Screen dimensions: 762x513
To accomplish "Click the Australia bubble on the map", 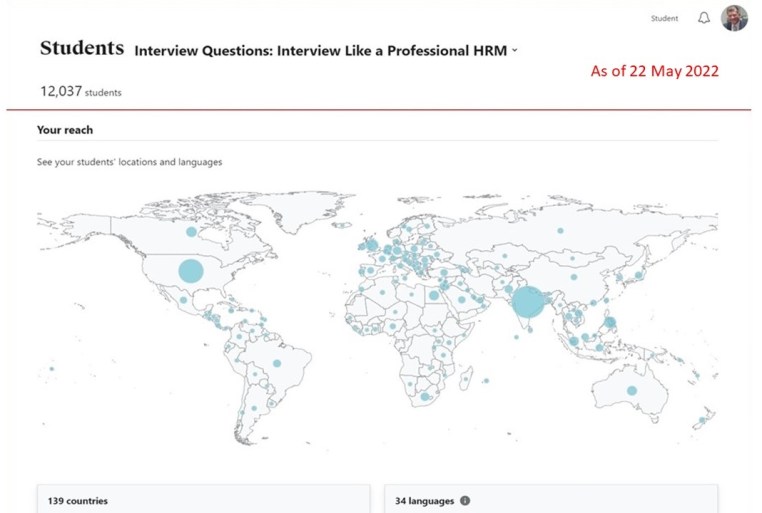I will [x=631, y=391].
